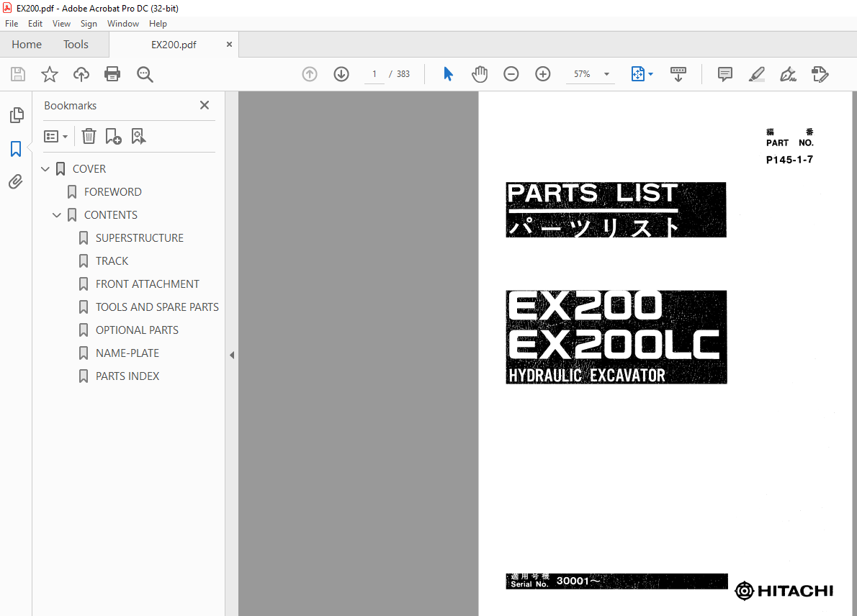Activate the Selection arrow tool
857x616 pixels.
[448, 73]
